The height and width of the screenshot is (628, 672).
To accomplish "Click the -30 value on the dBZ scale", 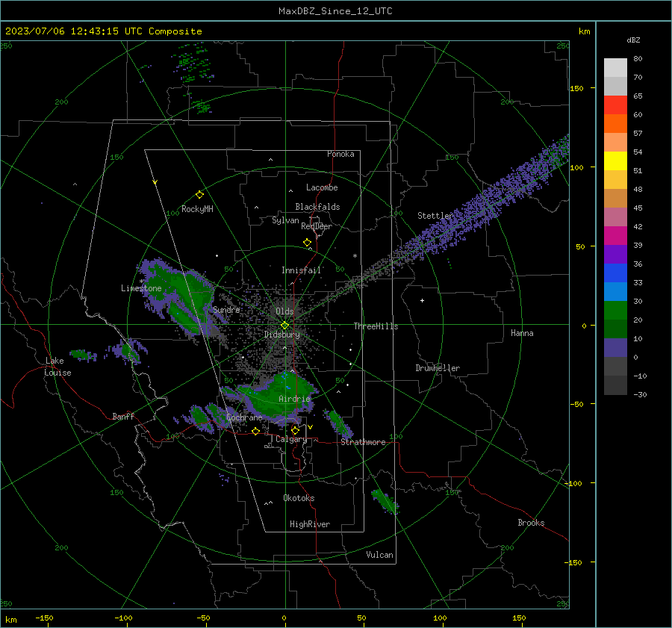I will coord(640,394).
